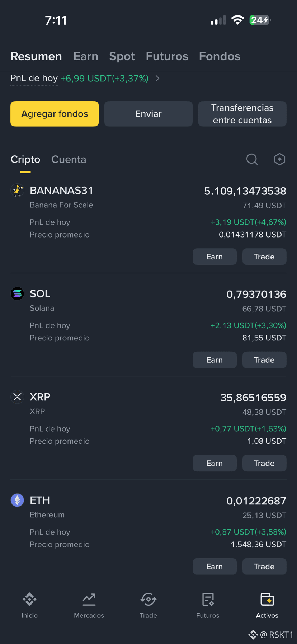
Task: Tap Trade button for SOL
Action: [264, 360]
